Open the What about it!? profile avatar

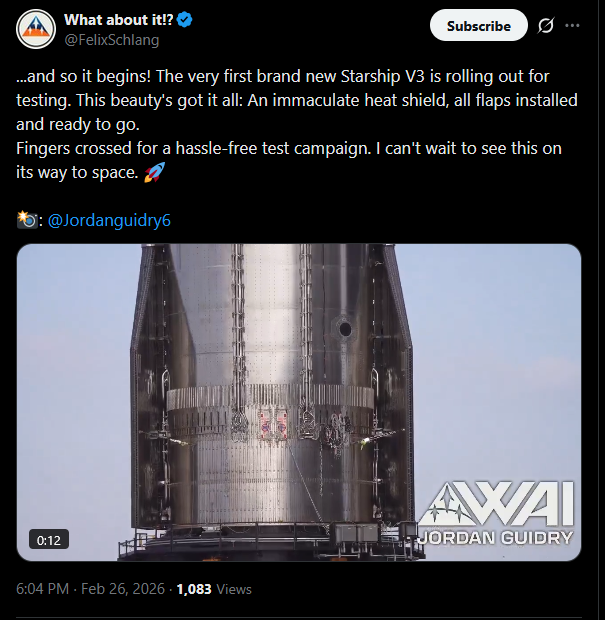[36, 29]
